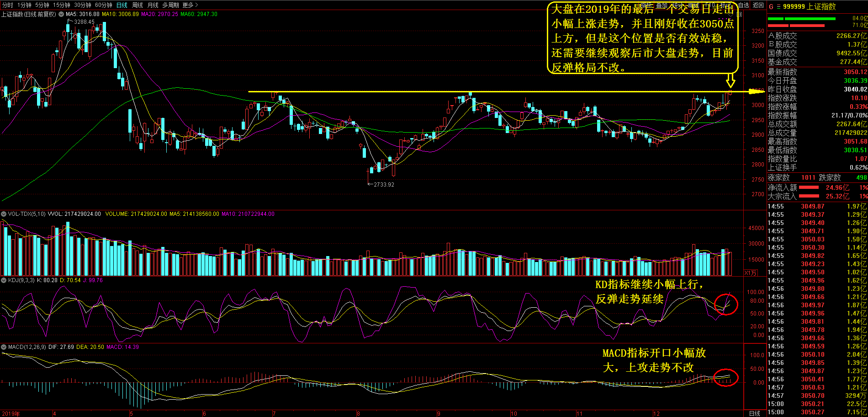868x417 pixels.
Task: Click month 8 marker on the time axis
Action: coord(358,414)
